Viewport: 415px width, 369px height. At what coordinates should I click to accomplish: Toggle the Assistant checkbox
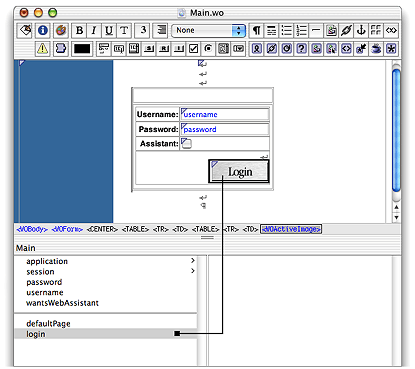pos(187,144)
